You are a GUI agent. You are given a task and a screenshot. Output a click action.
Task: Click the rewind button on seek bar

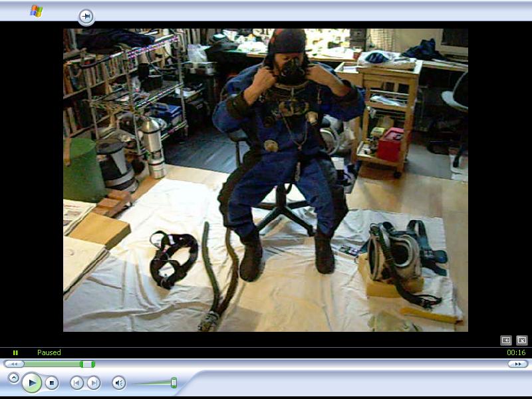[14, 364]
